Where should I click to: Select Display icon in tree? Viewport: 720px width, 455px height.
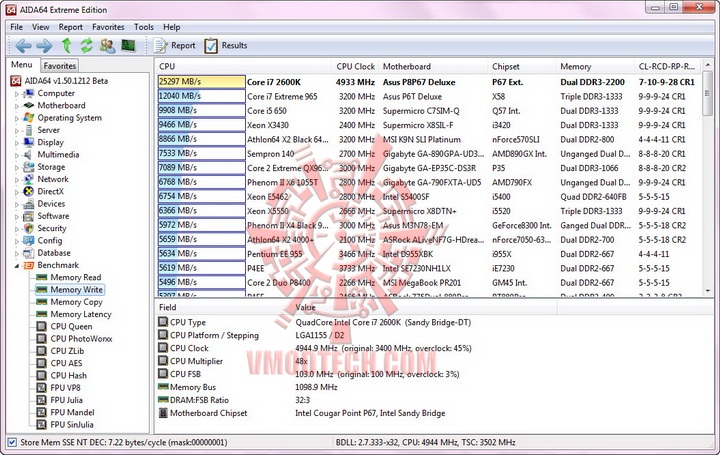(29, 142)
